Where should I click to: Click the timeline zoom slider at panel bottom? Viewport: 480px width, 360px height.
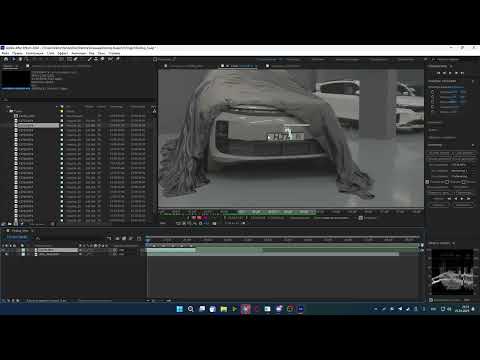(159, 300)
